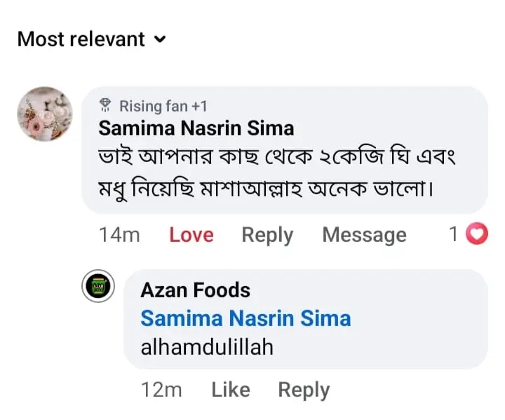Reply to Samima Nasrin Sima's comment
505x420 pixels.
267,235
